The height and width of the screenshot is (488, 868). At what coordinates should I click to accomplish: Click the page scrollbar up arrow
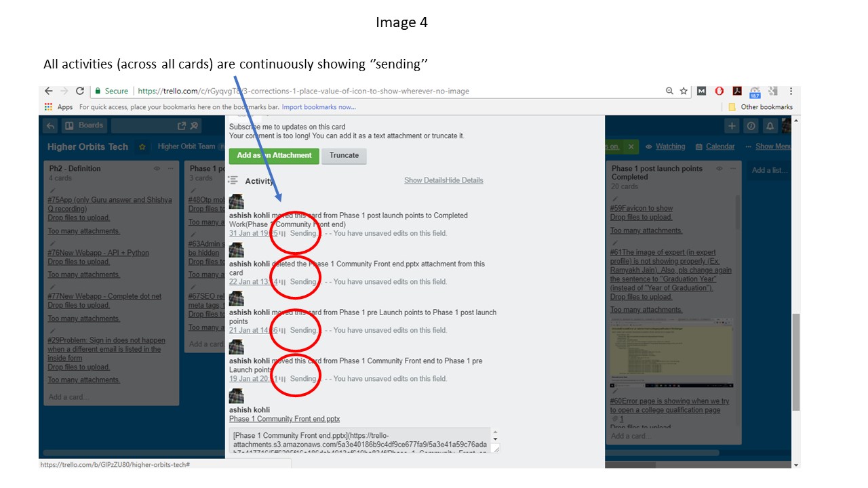[796, 120]
